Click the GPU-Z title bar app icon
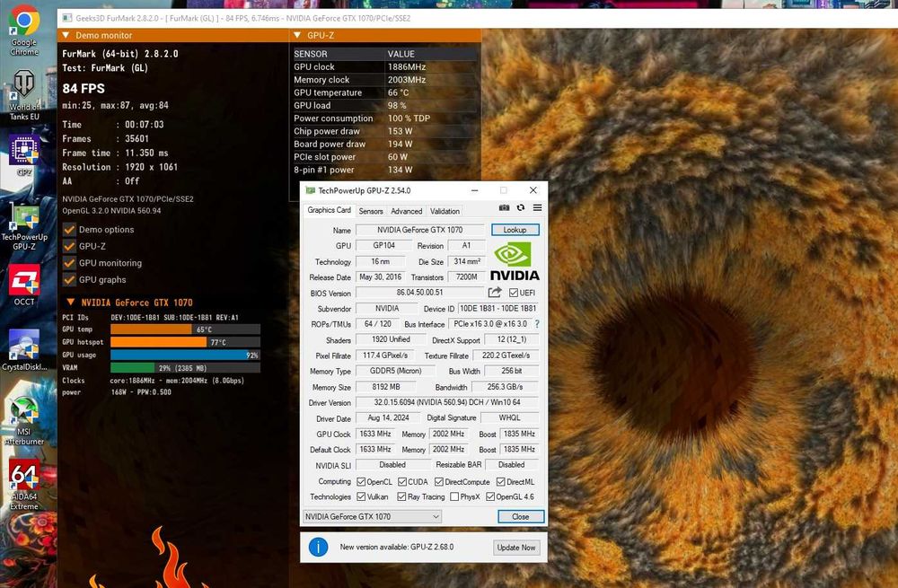 311,190
